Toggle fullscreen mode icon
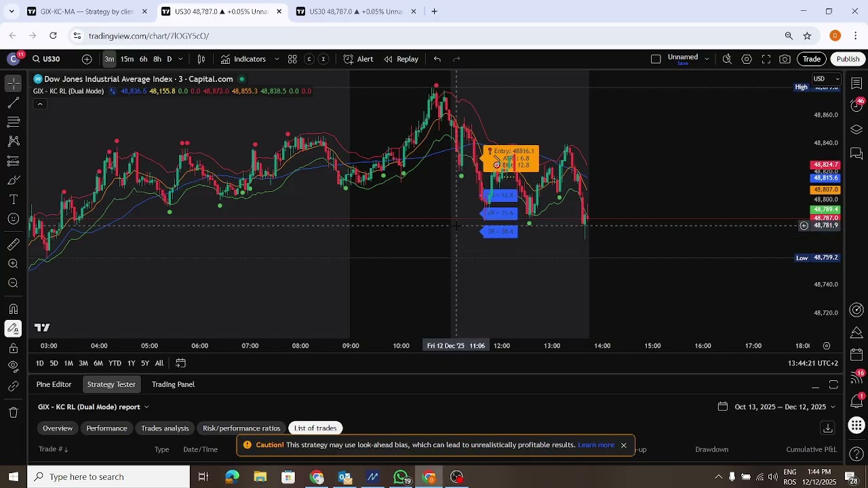Image resolution: width=868 pixels, height=488 pixels. [766, 59]
